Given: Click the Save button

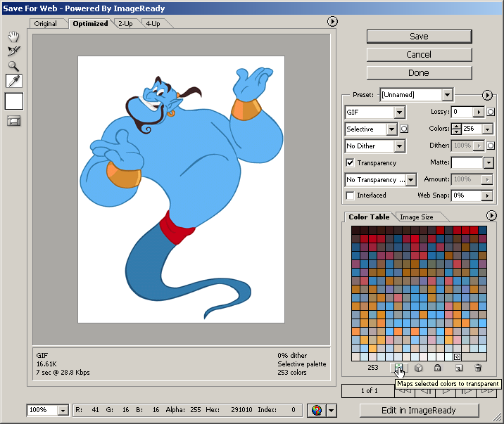Looking at the screenshot, I should click(x=419, y=37).
